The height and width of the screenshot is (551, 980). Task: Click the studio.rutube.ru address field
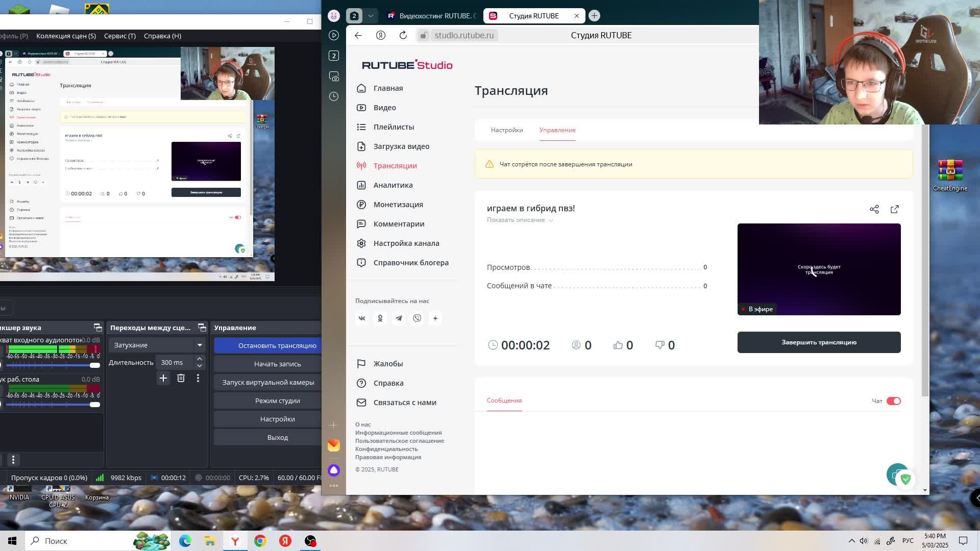(x=463, y=35)
